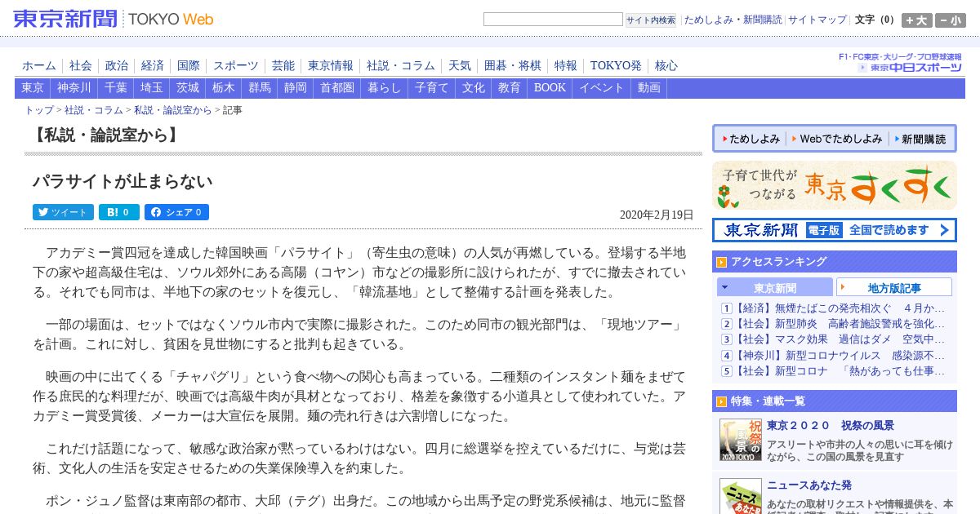The height and width of the screenshot is (514, 980).
Task: Open 社会 section in navigation
Action: click(x=81, y=65)
